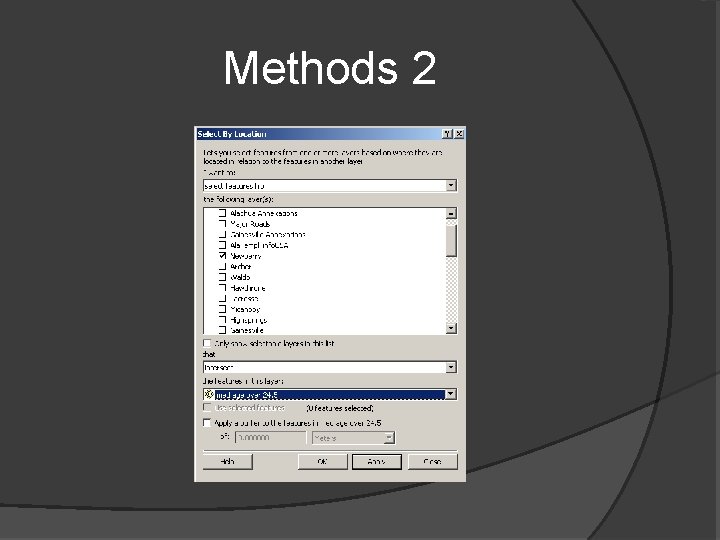Click the question mark help icon in title bar
Screen dimensions: 720x540
448,134
